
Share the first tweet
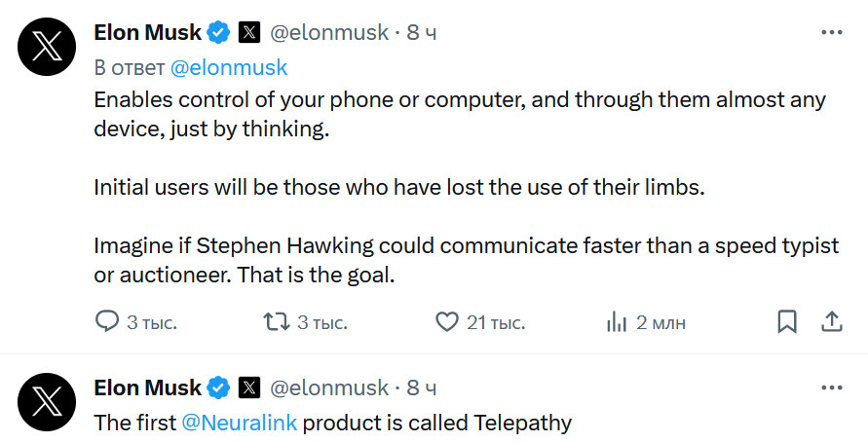(x=832, y=321)
